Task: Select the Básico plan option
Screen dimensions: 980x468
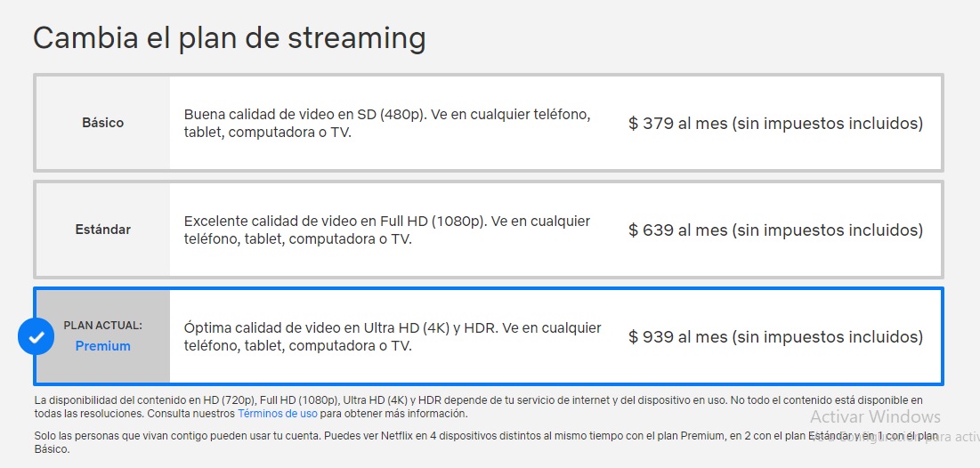Action: 488,123
